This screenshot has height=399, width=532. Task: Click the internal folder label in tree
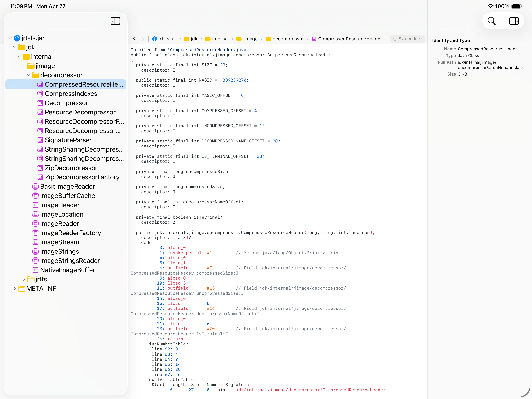pyautogui.click(x=42, y=56)
